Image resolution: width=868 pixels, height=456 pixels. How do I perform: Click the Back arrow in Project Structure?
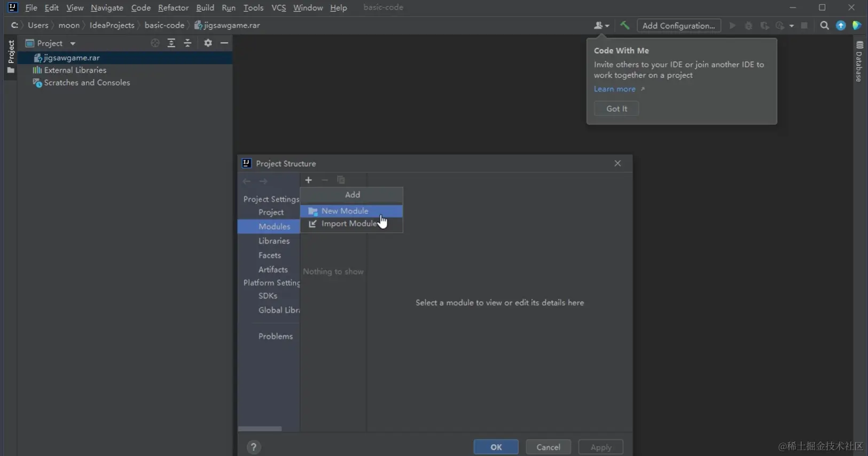pyautogui.click(x=247, y=181)
